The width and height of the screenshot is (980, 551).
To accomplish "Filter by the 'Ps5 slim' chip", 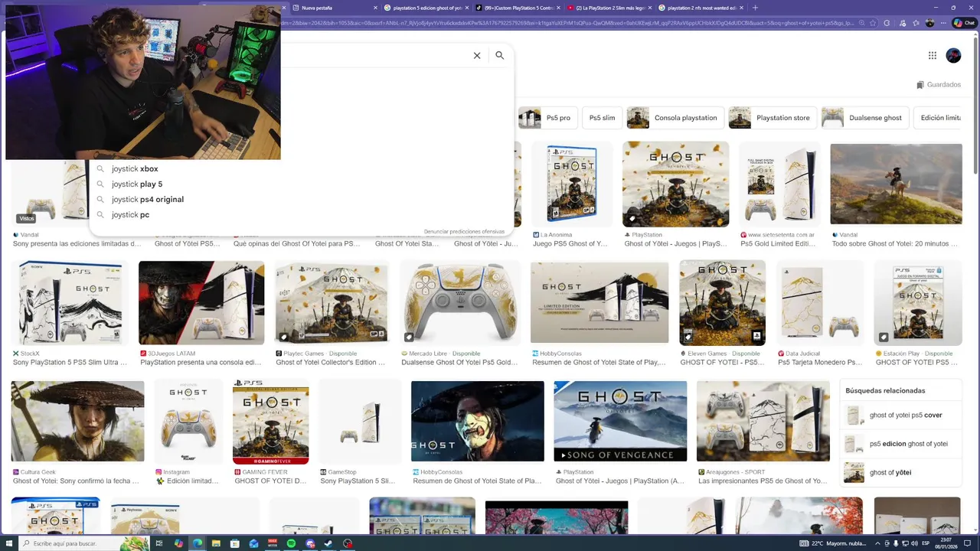I will (x=602, y=118).
